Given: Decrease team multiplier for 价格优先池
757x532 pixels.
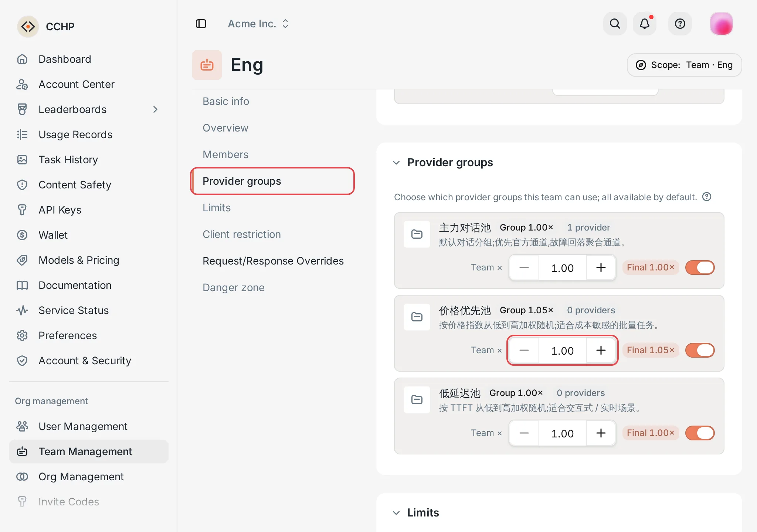Looking at the screenshot, I should [x=524, y=350].
